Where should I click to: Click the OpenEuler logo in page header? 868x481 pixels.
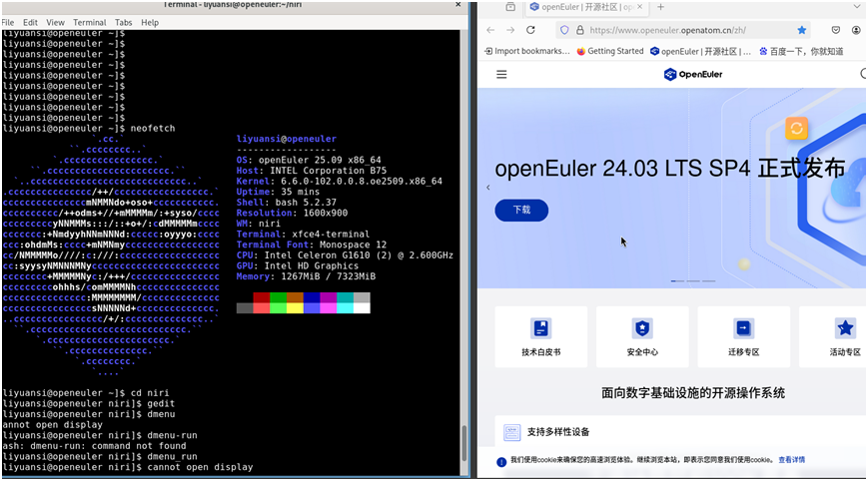click(693, 74)
